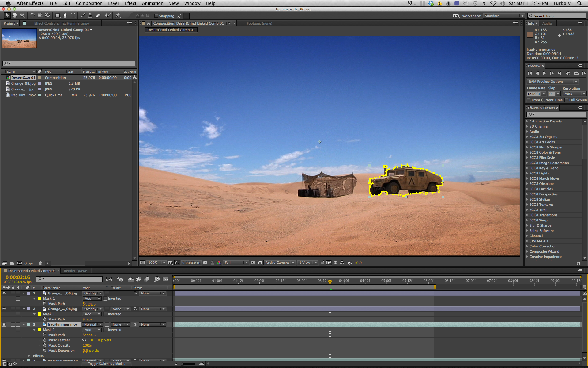
Task: Expand the Effects group of layer 3
Action: tap(29, 356)
